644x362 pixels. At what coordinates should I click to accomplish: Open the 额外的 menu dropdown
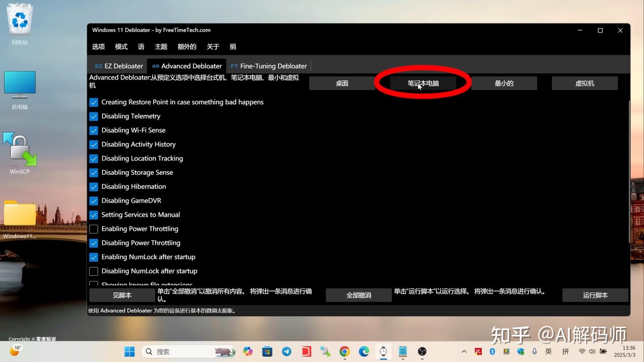click(x=186, y=46)
